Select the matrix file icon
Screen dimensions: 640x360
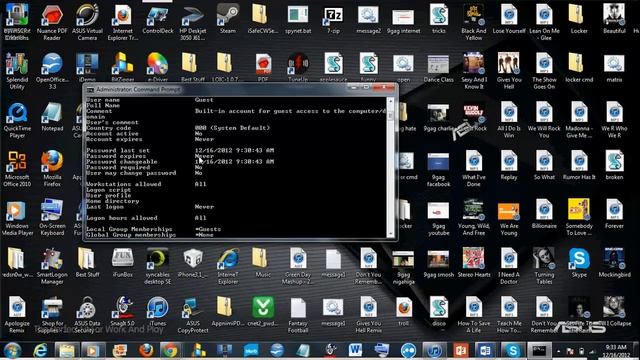[614, 68]
